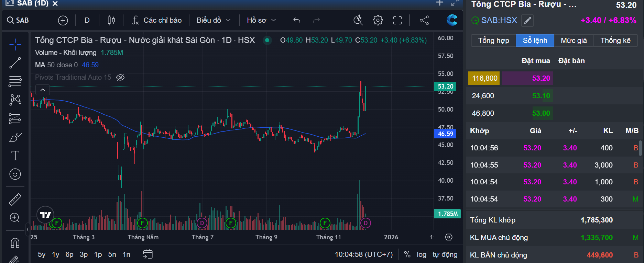Image resolution: width=644 pixels, height=263 pixels.
Task: Set chart range to 6p
Action: (69, 254)
